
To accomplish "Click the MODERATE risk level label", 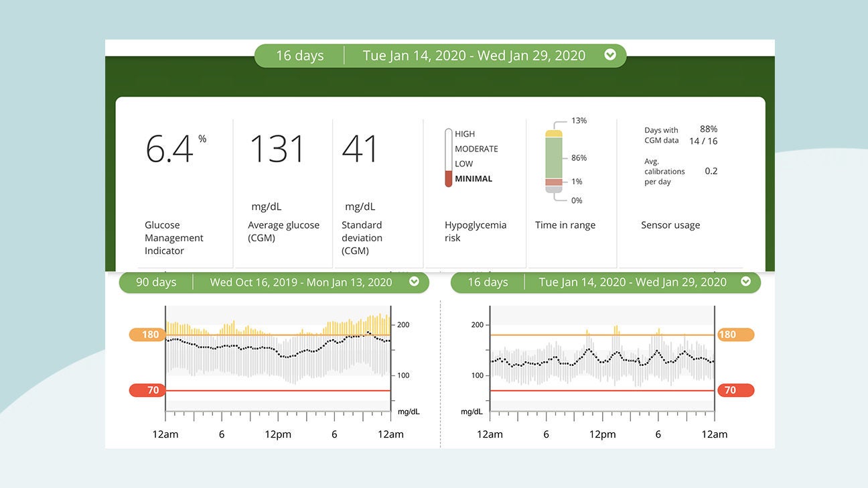I will pos(476,149).
